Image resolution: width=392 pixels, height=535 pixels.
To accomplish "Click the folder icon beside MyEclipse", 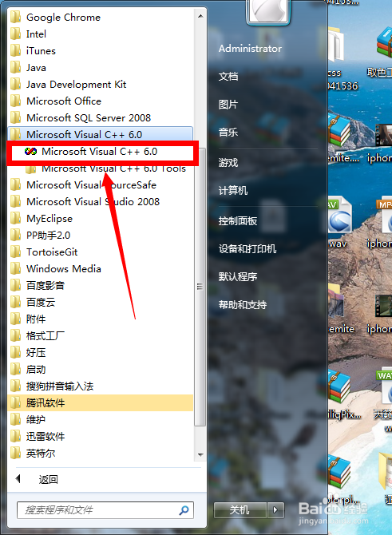I will 16,218.
